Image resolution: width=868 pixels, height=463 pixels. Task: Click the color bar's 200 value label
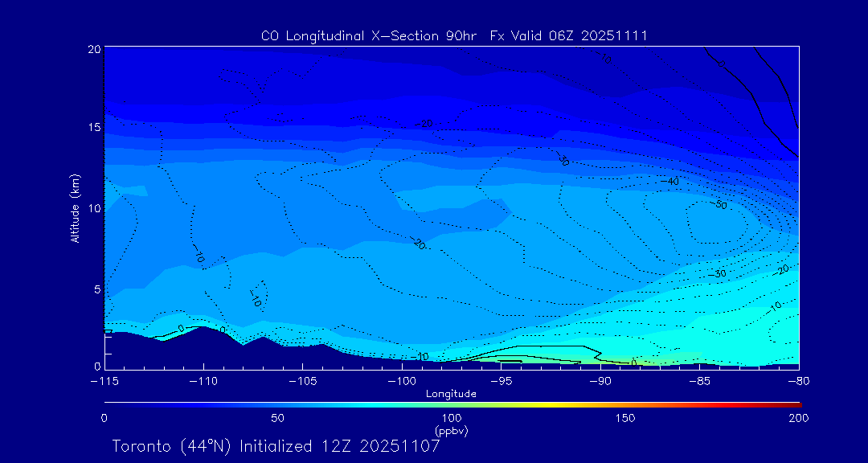point(798,418)
